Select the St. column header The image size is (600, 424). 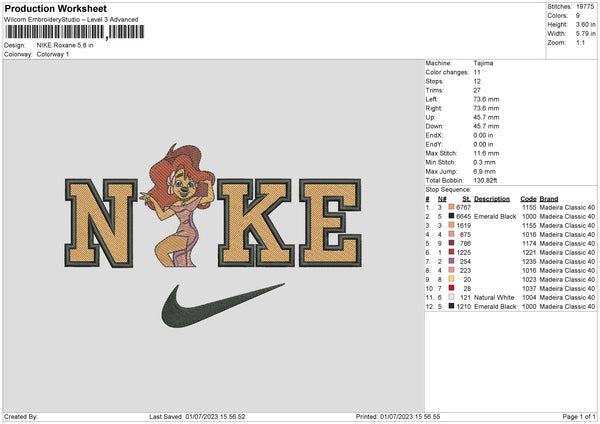(x=466, y=199)
